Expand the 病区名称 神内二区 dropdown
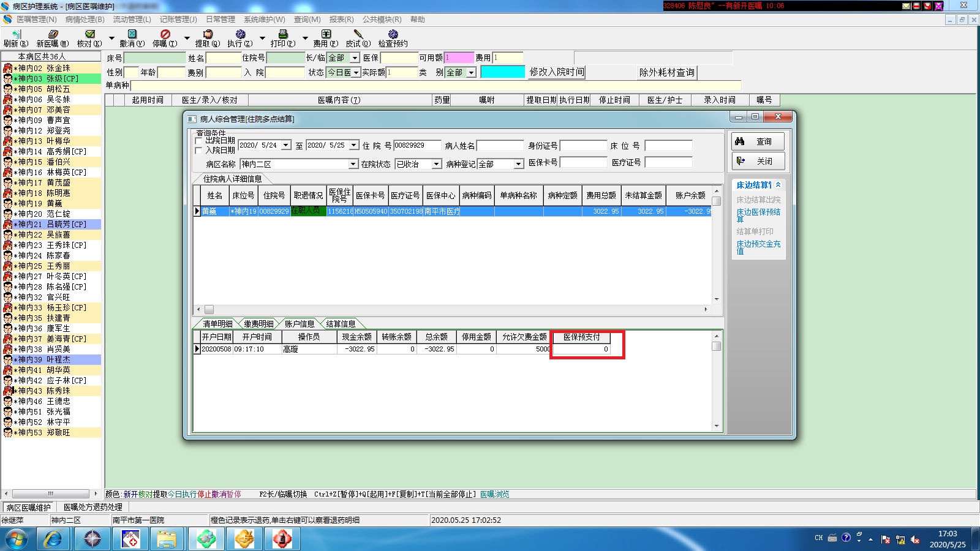980x551 pixels. point(353,164)
